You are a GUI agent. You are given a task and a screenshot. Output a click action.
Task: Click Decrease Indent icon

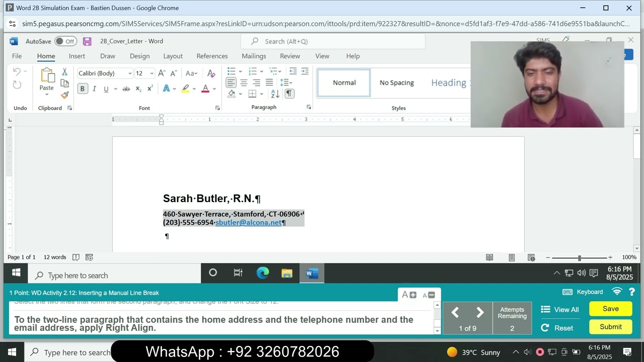(x=293, y=71)
